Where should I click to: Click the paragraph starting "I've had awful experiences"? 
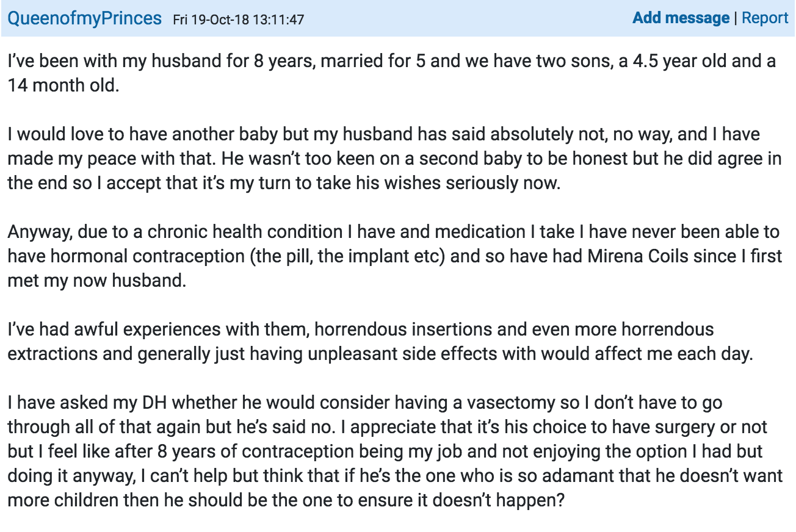[x=380, y=342]
